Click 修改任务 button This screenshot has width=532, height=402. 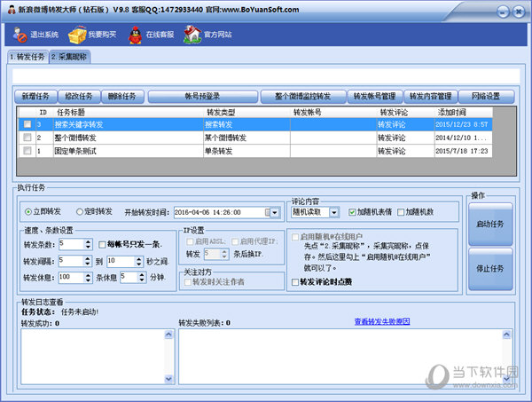pyautogui.click(x=79, y=97)
